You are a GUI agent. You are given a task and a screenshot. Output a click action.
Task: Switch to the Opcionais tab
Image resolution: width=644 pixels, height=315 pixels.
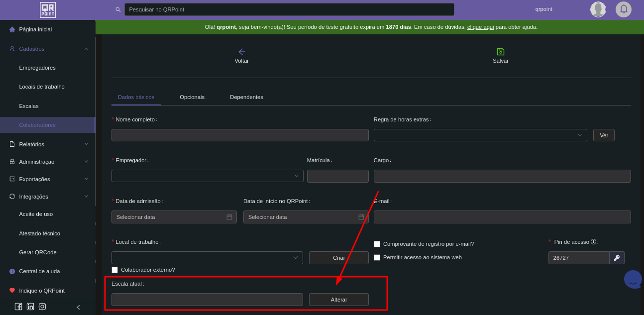tap(192, 97)
